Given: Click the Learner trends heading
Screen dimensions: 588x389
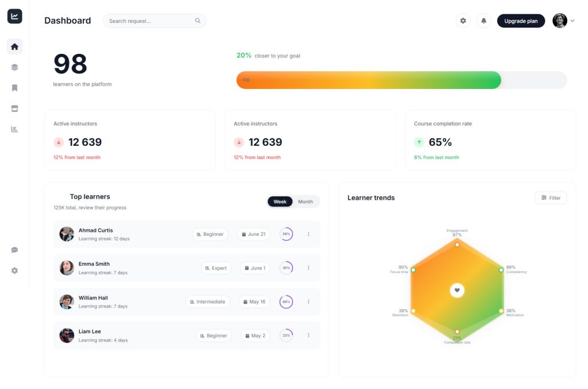Looking at the screenshot, I should coord(371,198).
